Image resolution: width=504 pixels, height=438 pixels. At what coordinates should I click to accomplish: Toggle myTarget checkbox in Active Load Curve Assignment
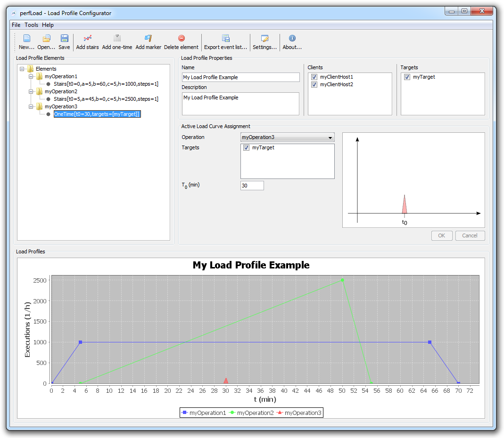tap(247, 148)
